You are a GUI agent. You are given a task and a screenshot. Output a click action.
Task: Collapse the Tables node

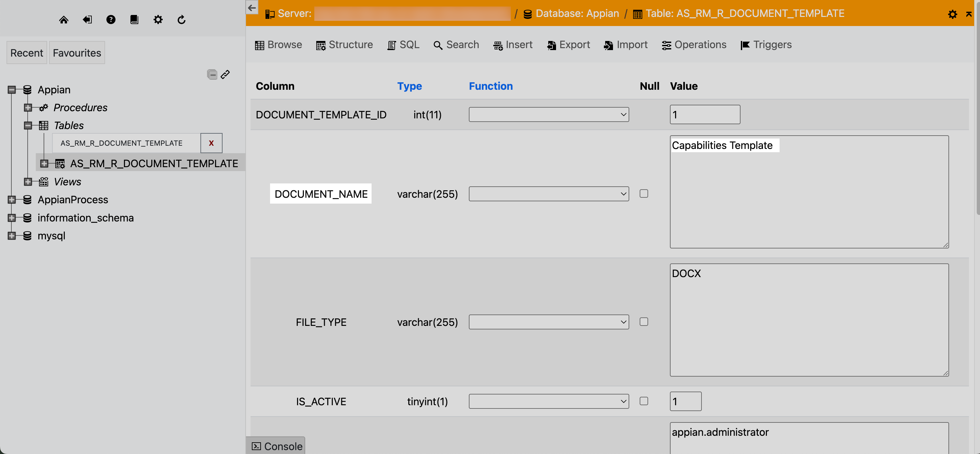28,126
